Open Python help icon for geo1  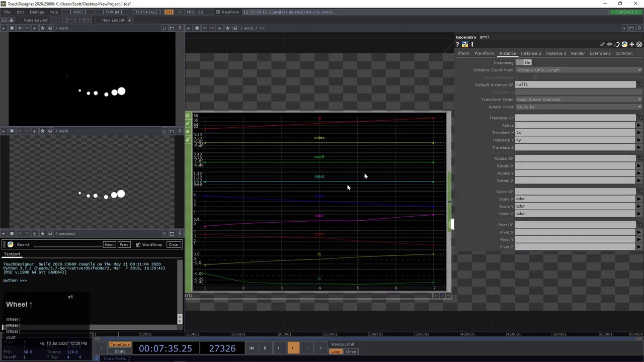(465, 45)
